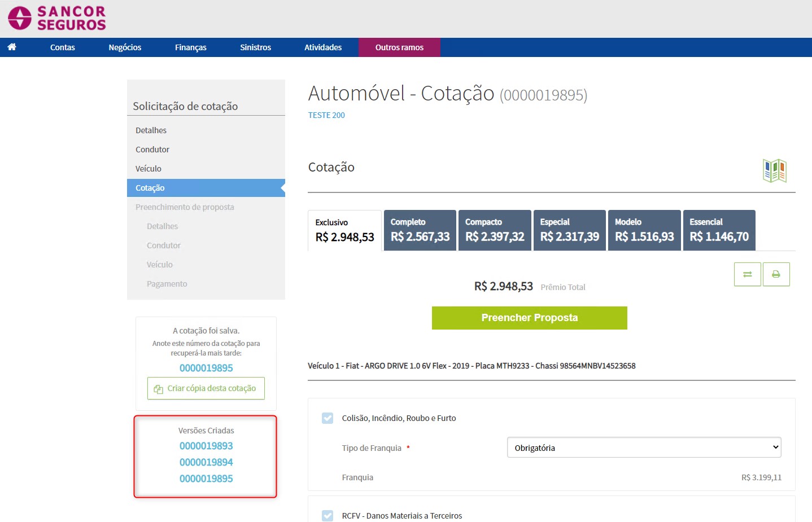Select the Exclusivo plan tab
The width and height of the screenshot is (812, 522).
pyautogui.click(x=344, y=230)
